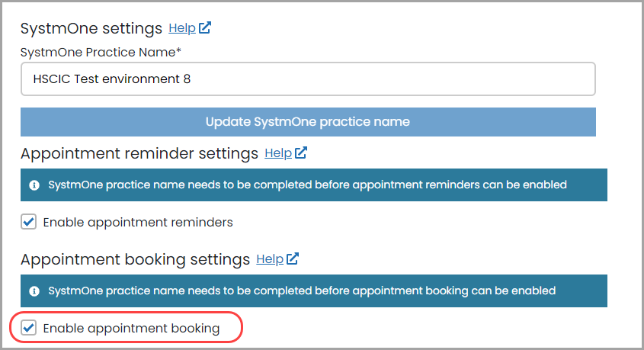The image size is (644, 350).
Task: Click the 'Enable appointment booking' label text
Action: (x=131, y=328)
